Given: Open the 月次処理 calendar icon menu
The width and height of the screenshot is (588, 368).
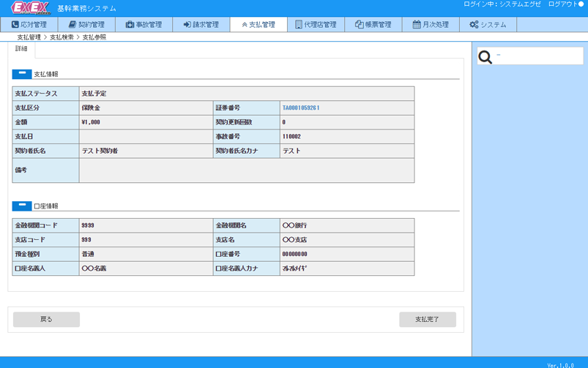Looking at the screenshot, I should point(417,24).
